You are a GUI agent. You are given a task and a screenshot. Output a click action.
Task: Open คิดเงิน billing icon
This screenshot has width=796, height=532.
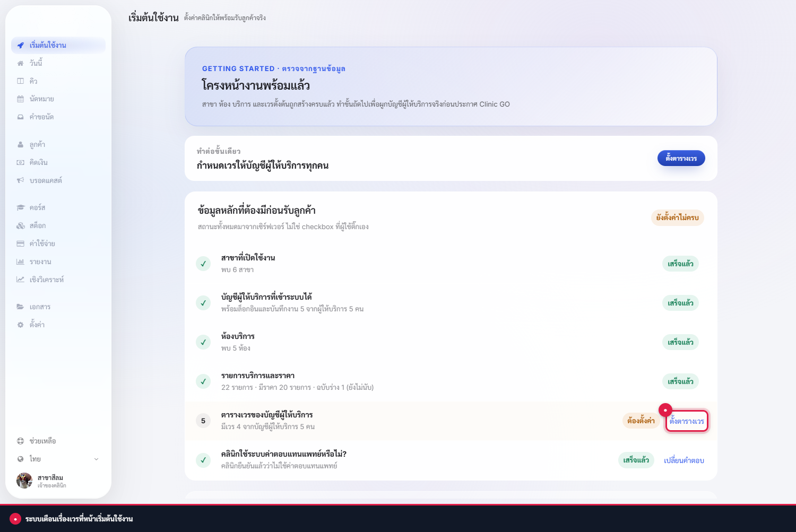coord(20,163)
